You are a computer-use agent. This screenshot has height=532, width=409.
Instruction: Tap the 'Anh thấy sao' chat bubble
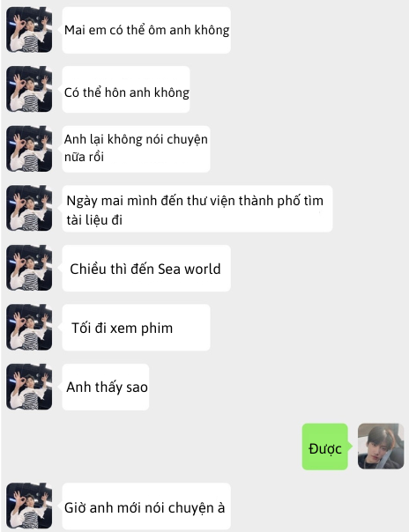[106, 387]
